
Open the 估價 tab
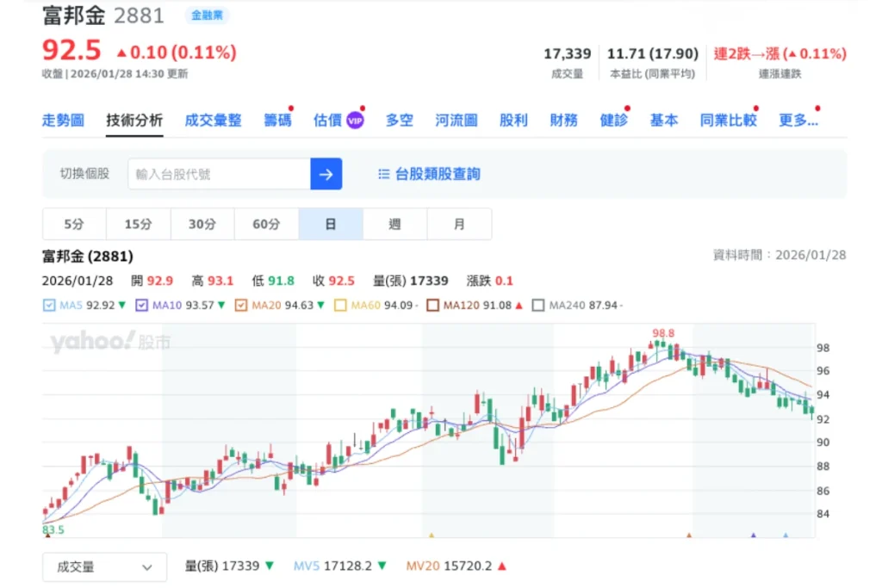(x=328, y=121)
